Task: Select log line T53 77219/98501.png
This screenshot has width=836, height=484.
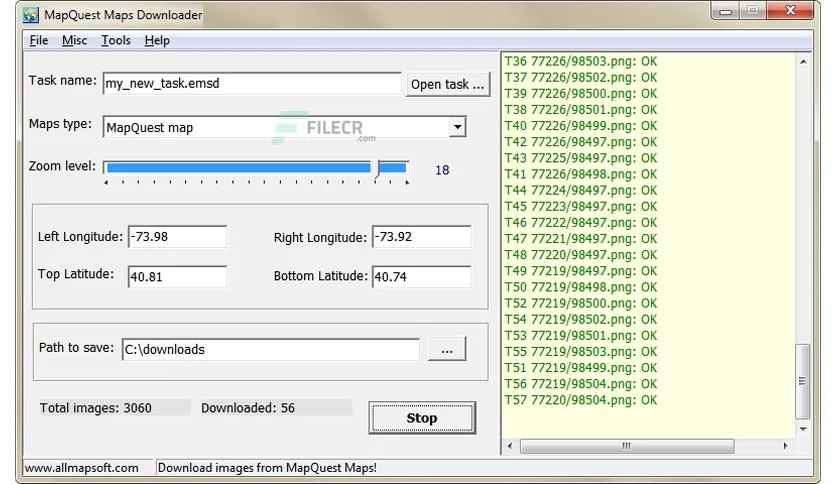Action: coord(581,335)
